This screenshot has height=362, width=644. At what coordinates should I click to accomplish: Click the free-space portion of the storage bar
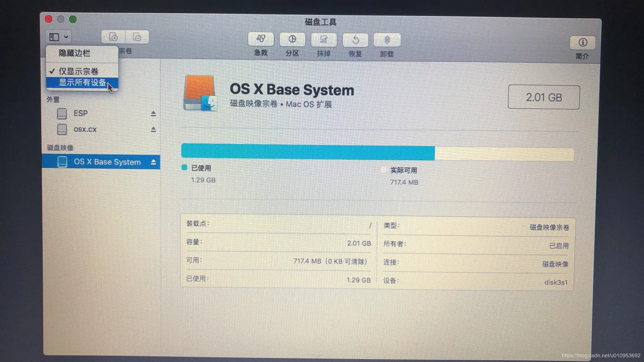coord(504,154)
